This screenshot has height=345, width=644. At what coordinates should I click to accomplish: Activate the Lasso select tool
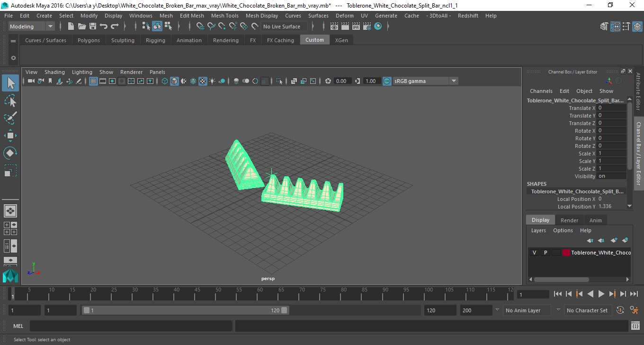(x=10, y=101)
